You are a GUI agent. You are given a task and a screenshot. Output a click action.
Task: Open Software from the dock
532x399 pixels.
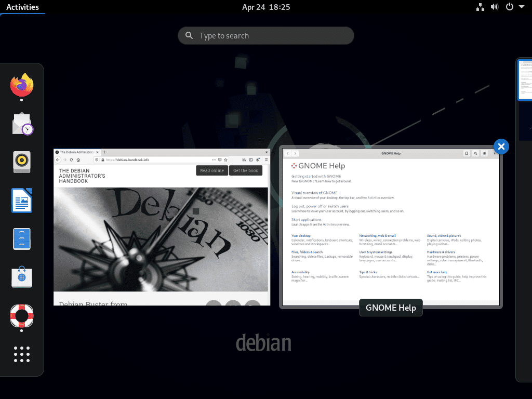pyautogui.click(x=21, y=277)
